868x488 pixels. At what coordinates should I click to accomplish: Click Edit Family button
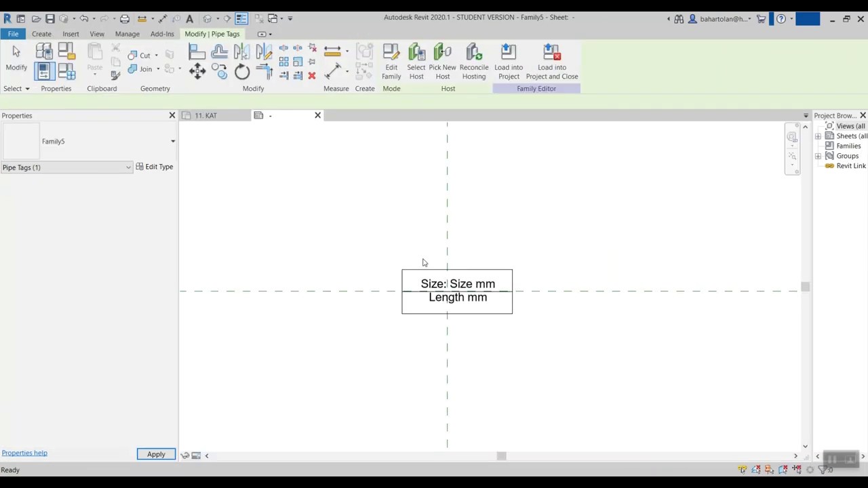point(391,62)
